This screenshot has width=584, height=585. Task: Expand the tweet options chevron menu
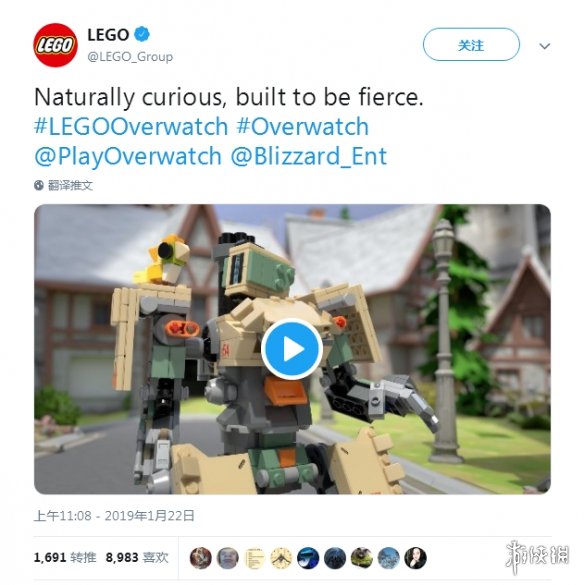[545, 46]
